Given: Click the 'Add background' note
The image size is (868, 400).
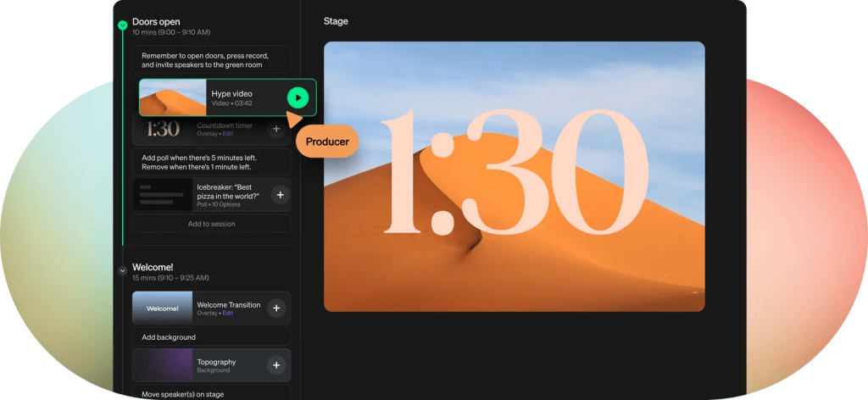Looking at the screenshot, I should coord(211,337).
